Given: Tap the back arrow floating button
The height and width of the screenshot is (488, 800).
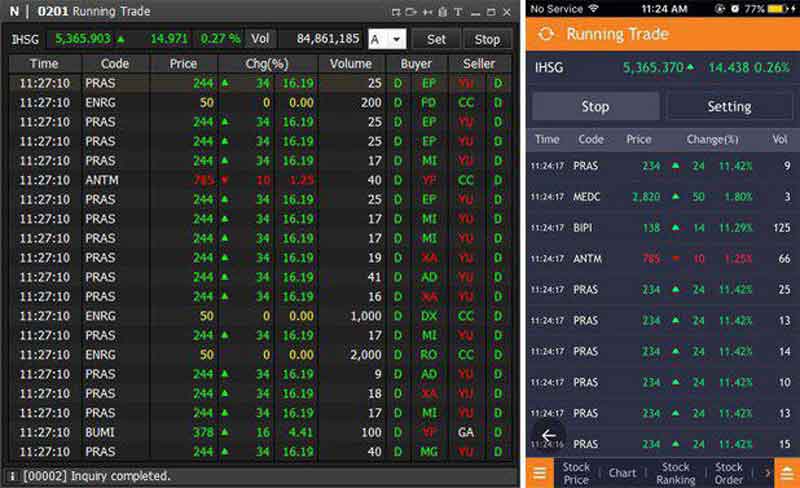Looking at the screenshot, I should [x=548, y=435].
